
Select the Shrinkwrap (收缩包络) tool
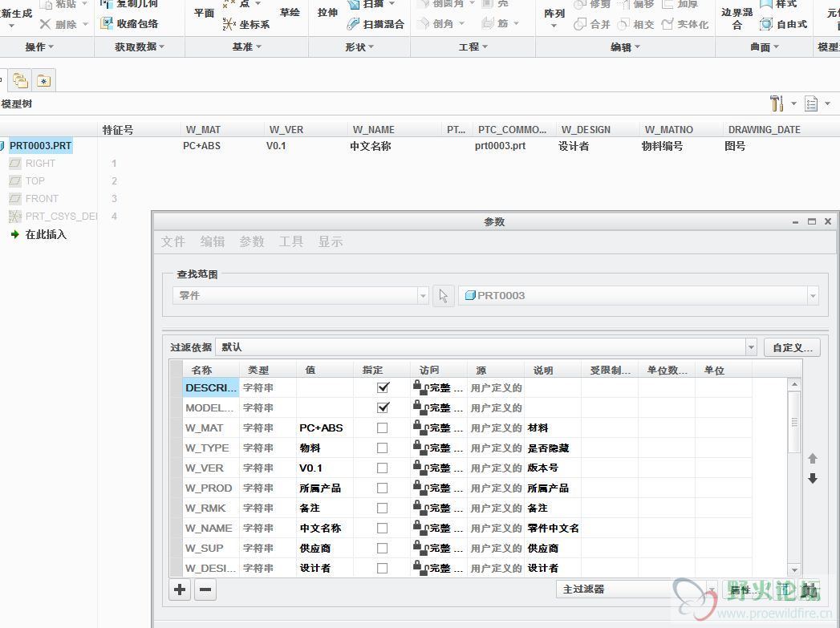130,24
